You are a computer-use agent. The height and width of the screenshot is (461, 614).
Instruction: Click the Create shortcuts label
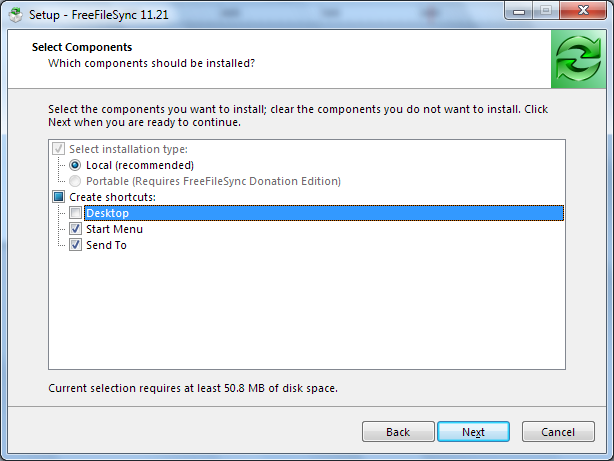[x=112, y=197]
